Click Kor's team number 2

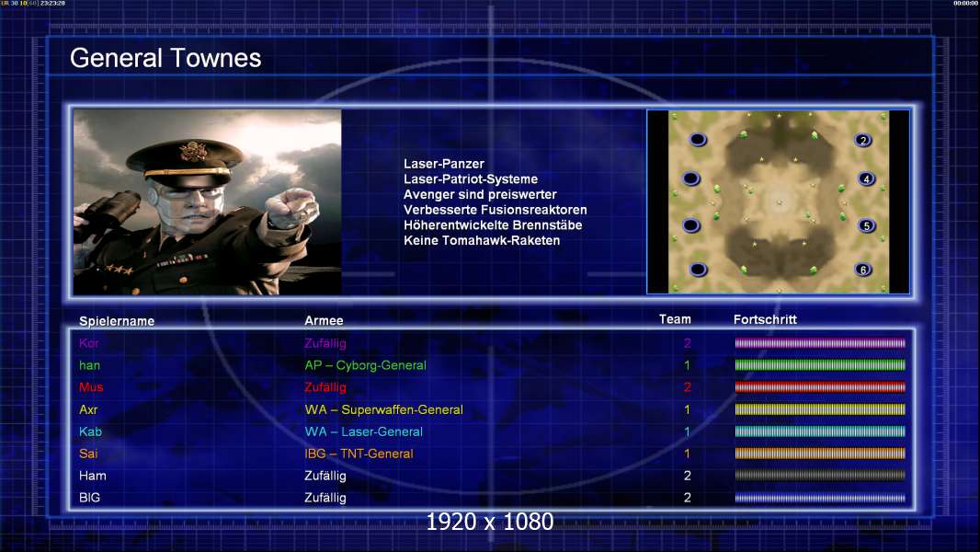click(688, 343)
